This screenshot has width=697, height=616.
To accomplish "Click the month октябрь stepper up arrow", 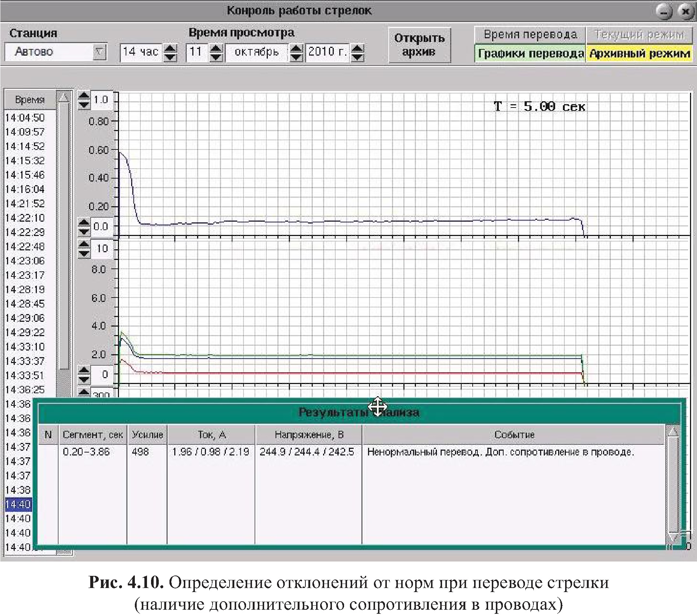I will 296,48.
